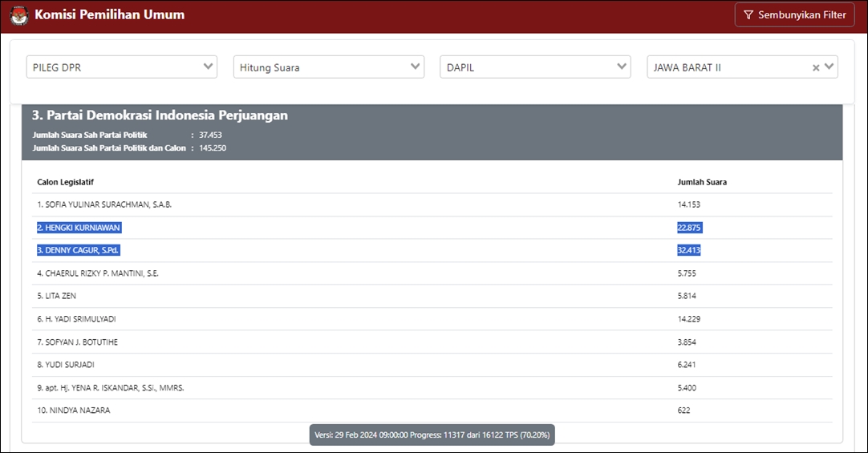Select the Partai Demokrasi Indonesia Perjuangan heading

coord(160,115)
